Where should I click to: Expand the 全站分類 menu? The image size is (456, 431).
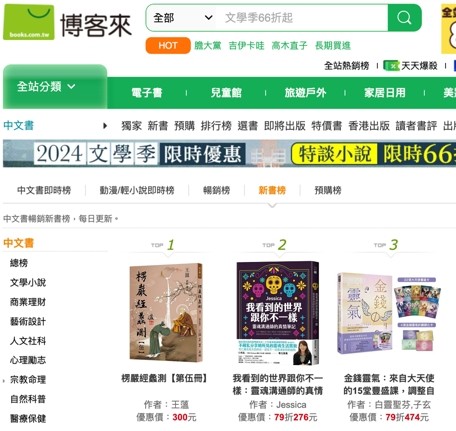coord(46,87)
